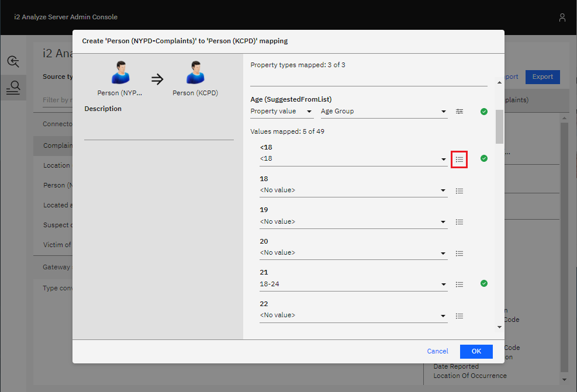Open the 18-24 mapped value dropdown
The width and height of the screenshot is (577, 392).
pos(353,285)
